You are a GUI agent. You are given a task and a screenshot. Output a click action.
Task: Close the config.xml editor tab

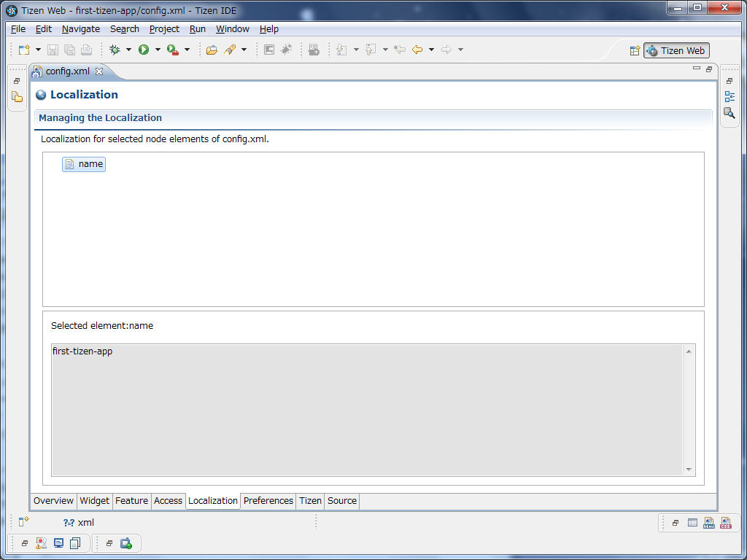click(x=99, y=71)
